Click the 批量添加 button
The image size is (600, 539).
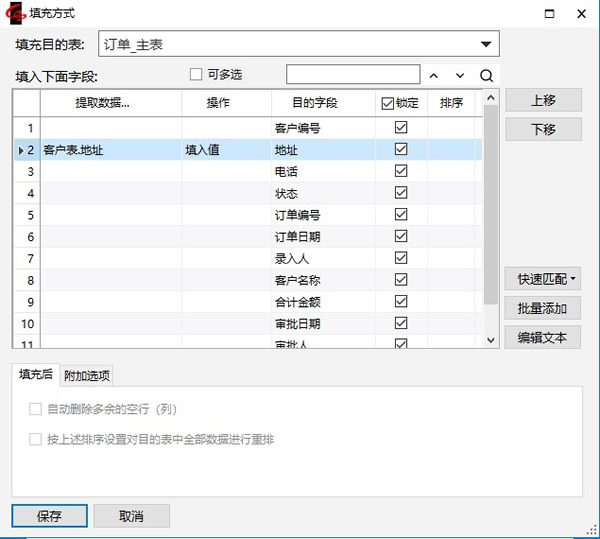(543, 308)
